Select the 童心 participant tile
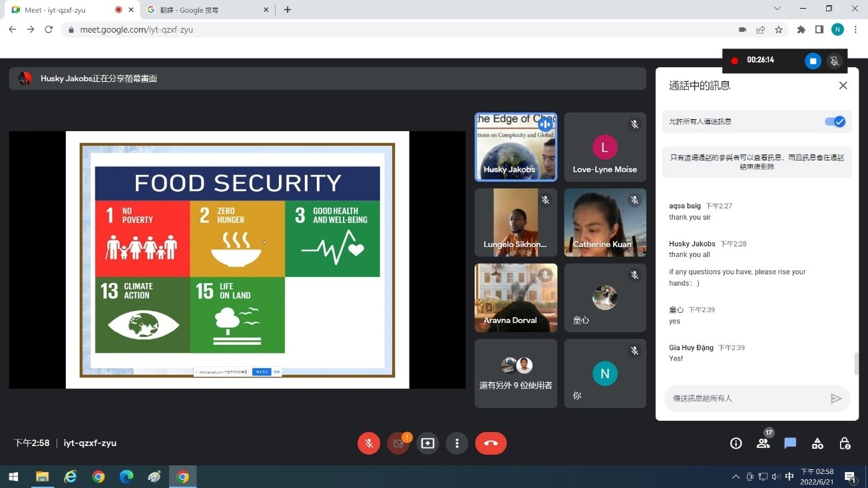868x488 pixels. pyautogui.click(x=605, y=298)
